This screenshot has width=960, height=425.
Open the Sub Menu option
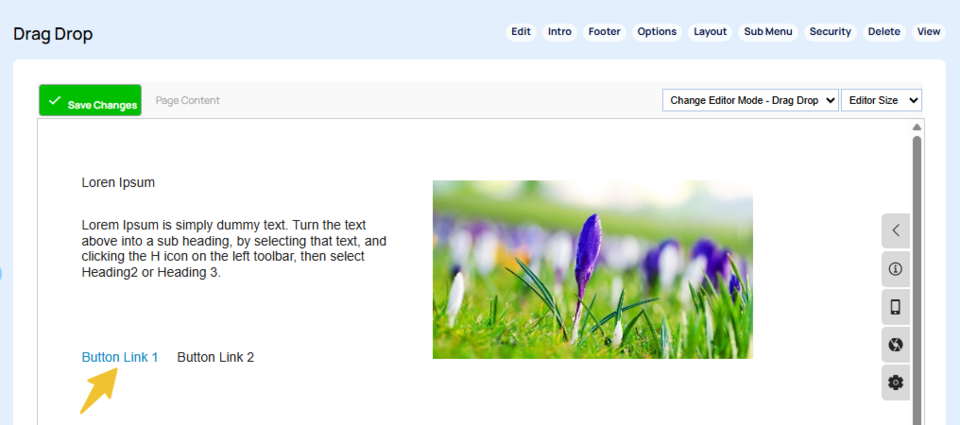click(x=768, y=32)
